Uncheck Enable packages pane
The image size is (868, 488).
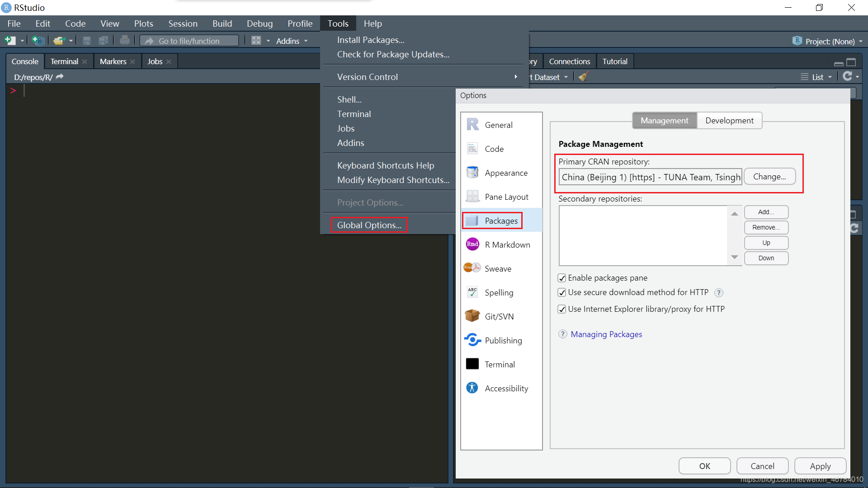click(x=562, y=278)
